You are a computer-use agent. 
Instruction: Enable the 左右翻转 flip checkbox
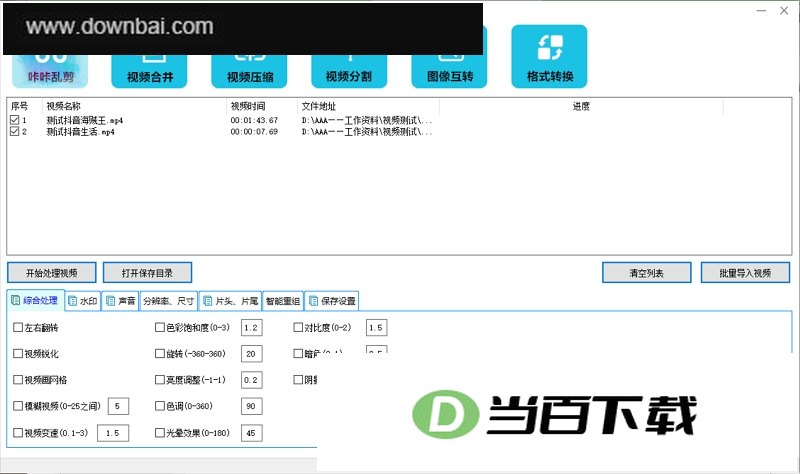(18, 327)
